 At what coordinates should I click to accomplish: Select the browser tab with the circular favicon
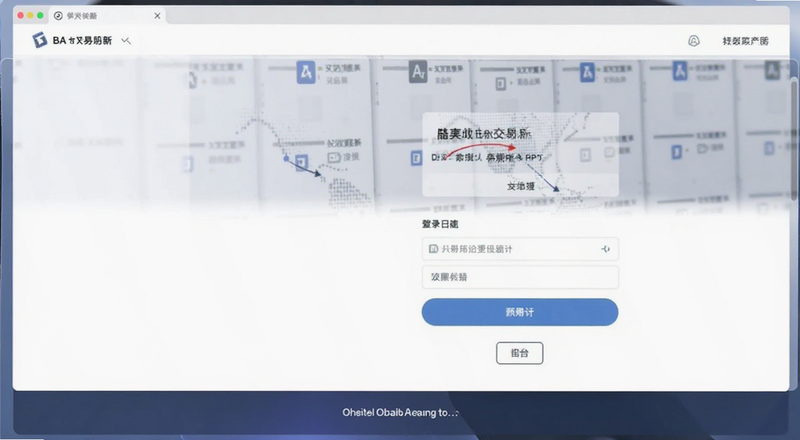pos(105,16)
